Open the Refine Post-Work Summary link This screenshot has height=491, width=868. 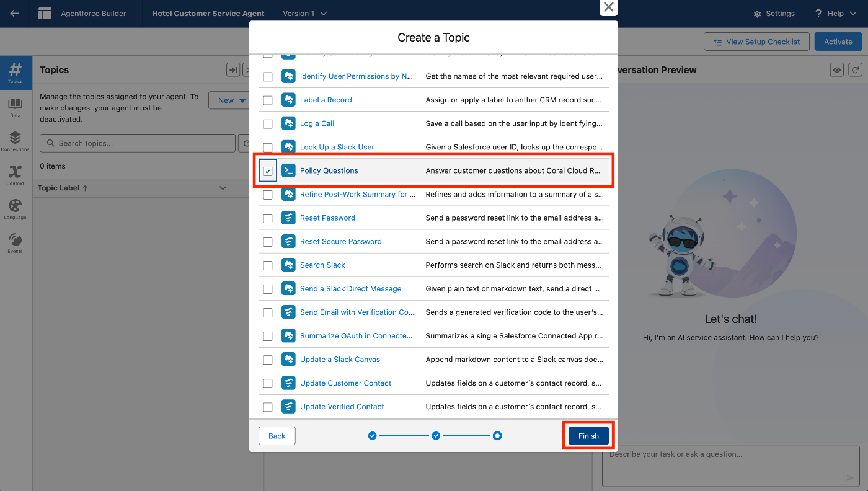(358, 194)
